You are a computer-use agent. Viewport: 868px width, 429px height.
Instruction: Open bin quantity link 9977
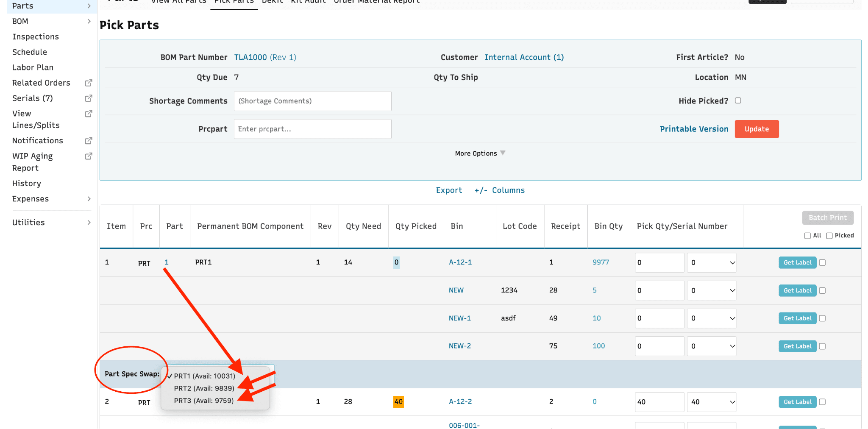(x=601, y=262)
